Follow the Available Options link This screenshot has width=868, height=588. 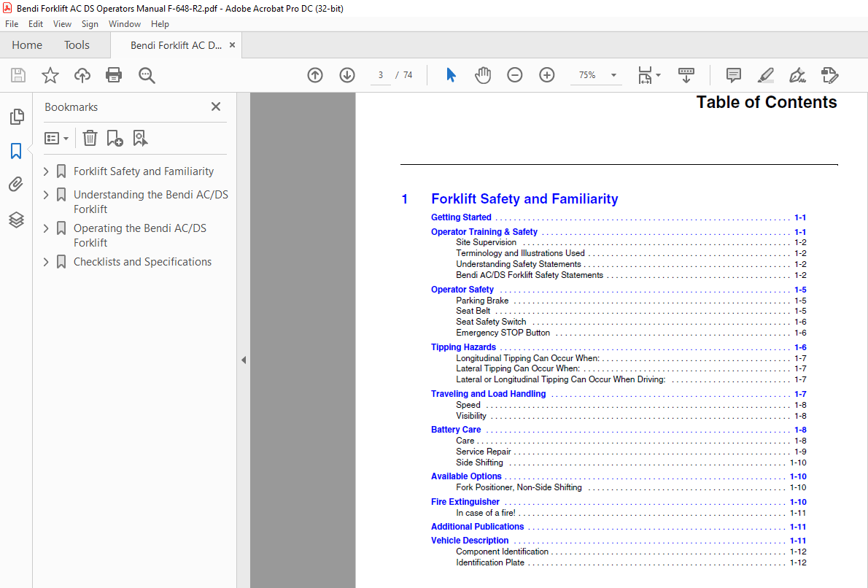tap(466, 476)
